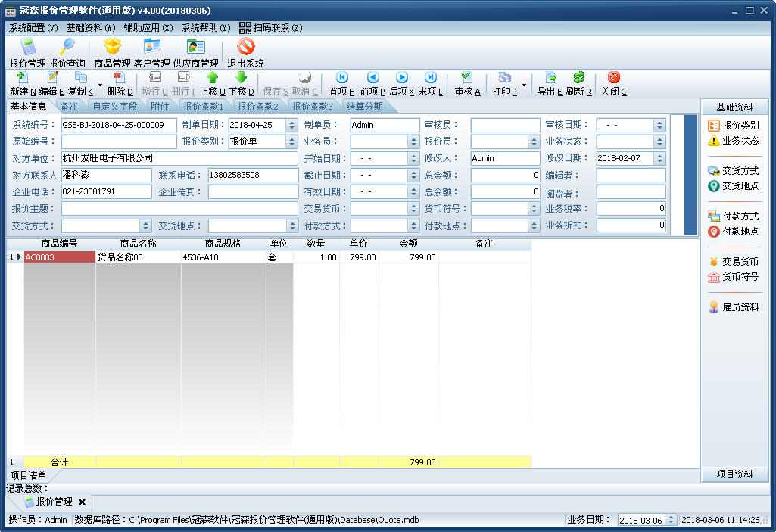
Task: Open 报价类别 in the side panel
Action: 734,125
